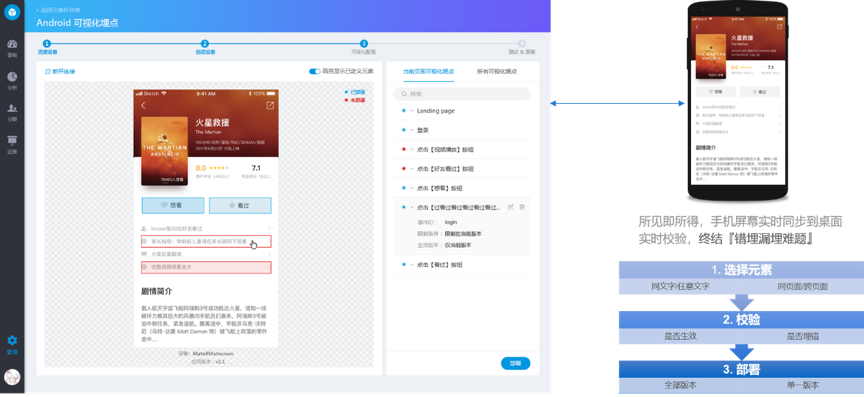Click the red-outlined 家长指导 row in preview
Image resolution: width=864 pixels, height=397 pixels.
click(207, 242)
